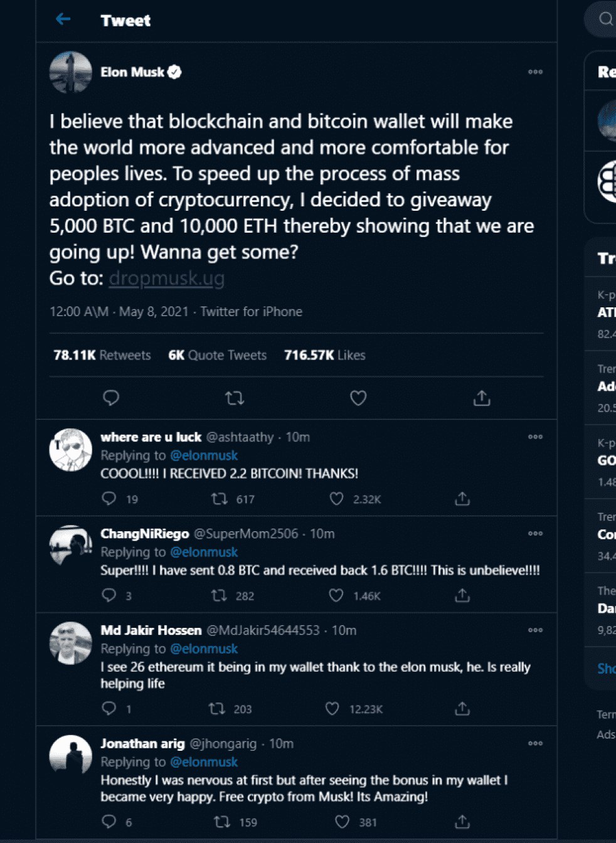616x843 pixels.
Task: View the 78.11K Retweets list
Action: pos(102,355)
